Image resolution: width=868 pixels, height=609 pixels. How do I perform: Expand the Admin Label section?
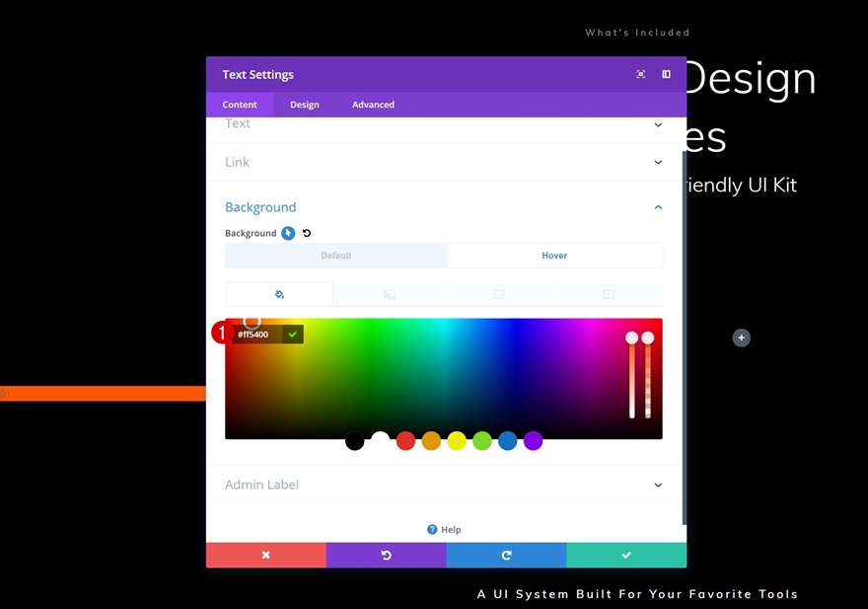[x=444, y=485]
